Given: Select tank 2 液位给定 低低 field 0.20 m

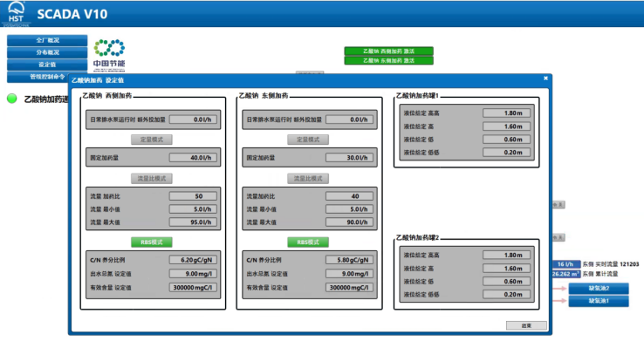Looking at the screenshot, I should [506, 294].
